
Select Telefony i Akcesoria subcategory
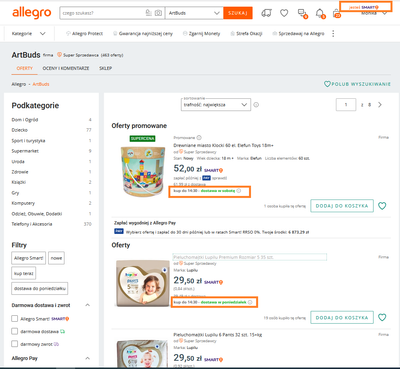point(32,224)
